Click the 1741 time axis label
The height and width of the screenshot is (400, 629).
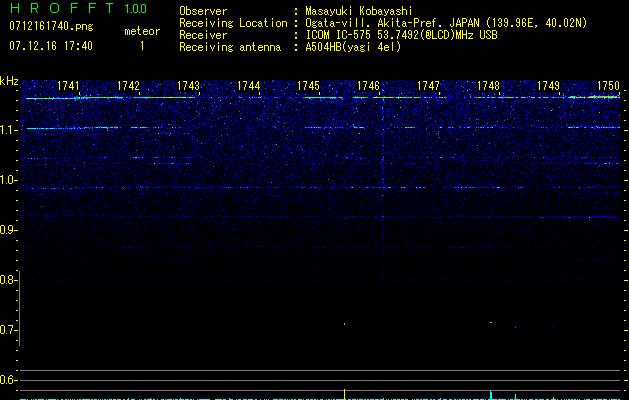(68, 86)
